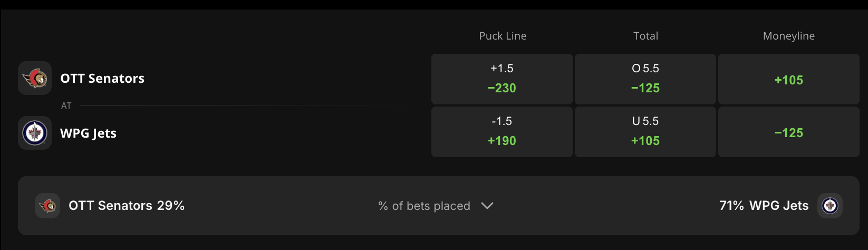This screenshot has height=250, width=868.
Task: Click the "71% WPG Jets" bet share text
Action: (x=764, y=206)
